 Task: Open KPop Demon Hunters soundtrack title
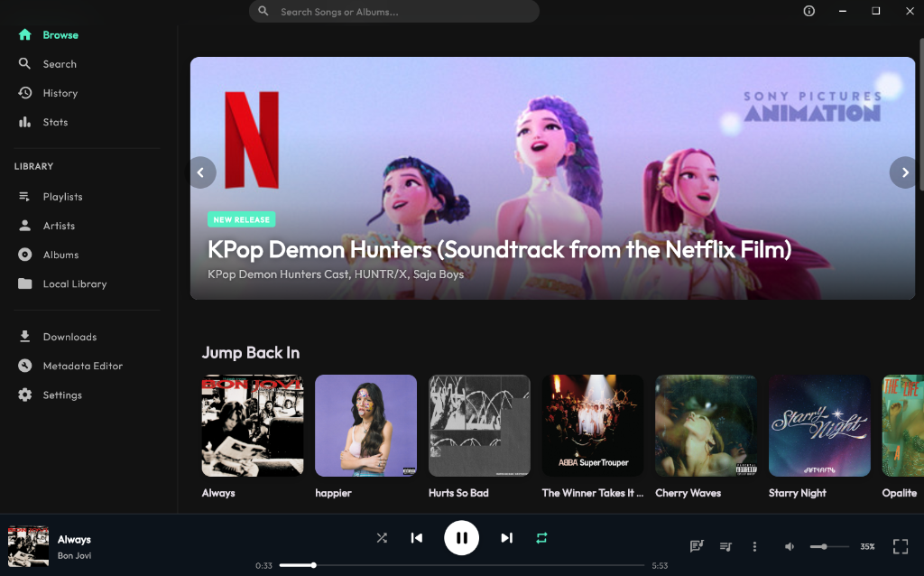[499, 249]
